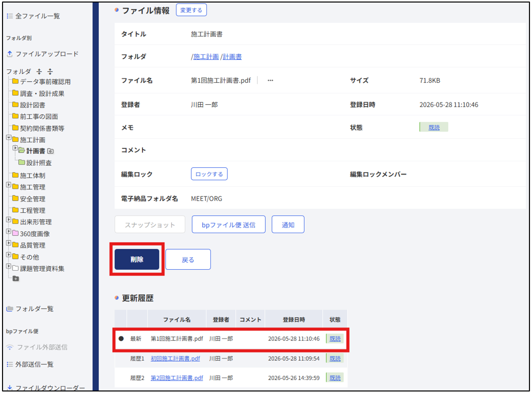Click the 通知 button

point(287,225)
